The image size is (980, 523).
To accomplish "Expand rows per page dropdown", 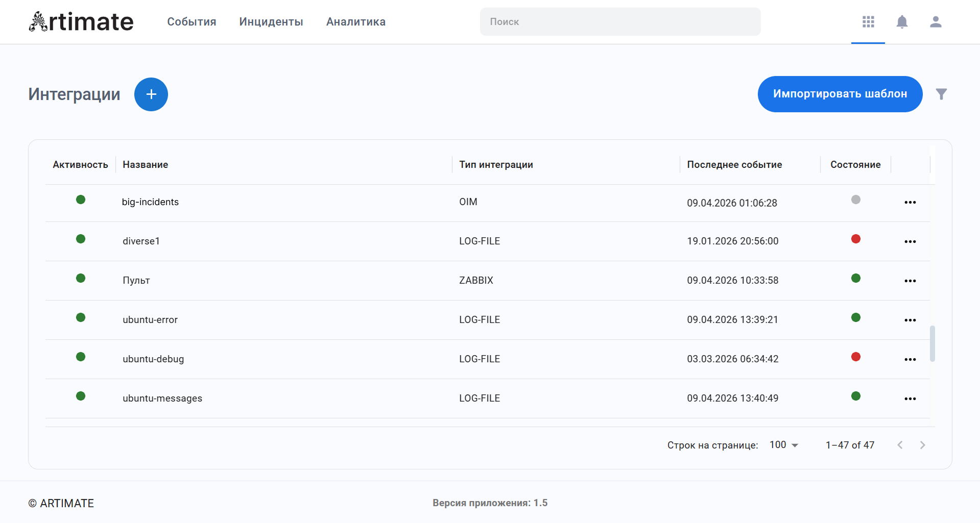I will coord(784,445).
